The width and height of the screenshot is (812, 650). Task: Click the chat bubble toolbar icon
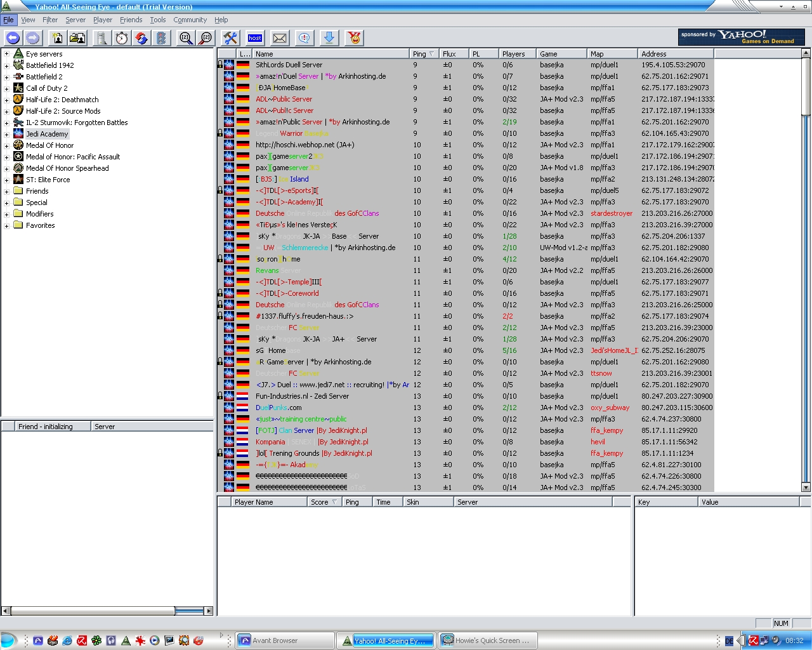(304, 38)
